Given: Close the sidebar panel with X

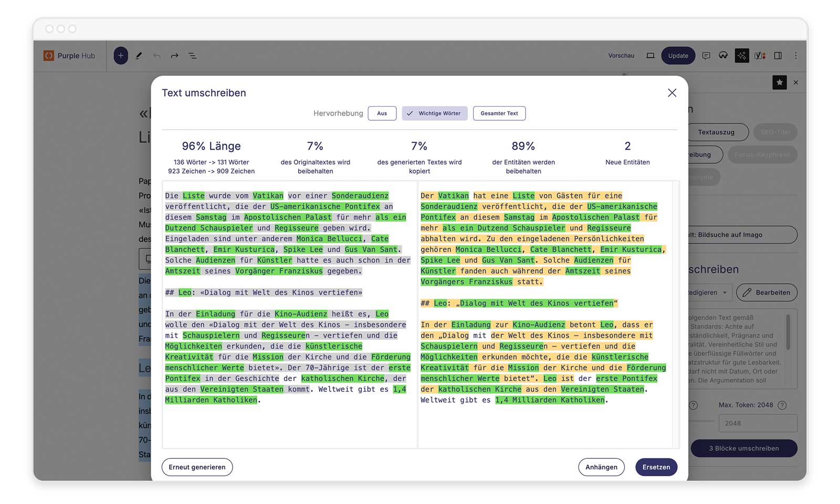Looking at the screenshot, I should coord(796,82).
